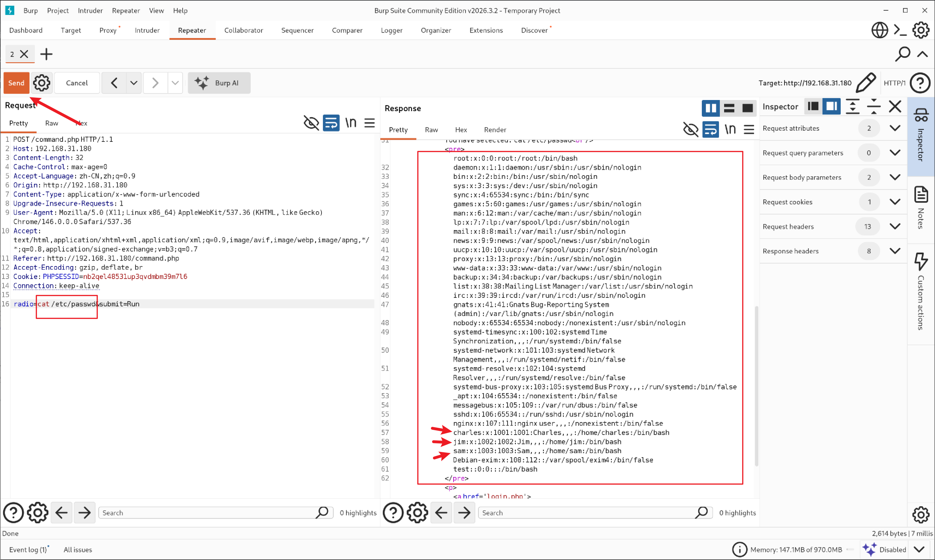
Task: Go to previous request in history
Action: (x=114, y=83)
